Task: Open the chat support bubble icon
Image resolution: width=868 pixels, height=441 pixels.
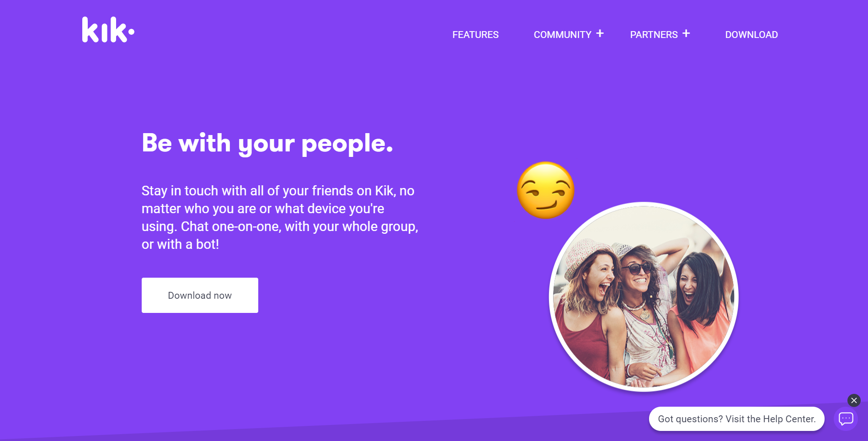Action: [x=846, y=419]
